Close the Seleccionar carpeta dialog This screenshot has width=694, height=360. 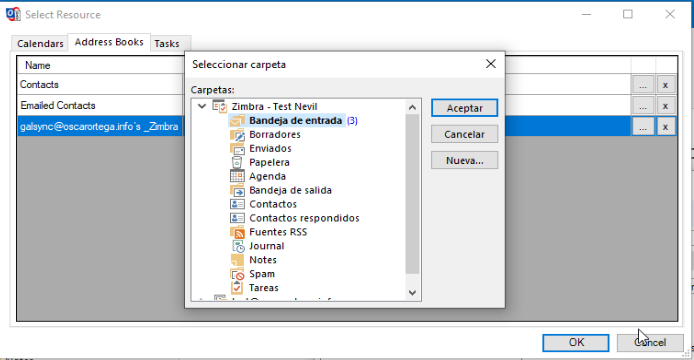[490, 64]
